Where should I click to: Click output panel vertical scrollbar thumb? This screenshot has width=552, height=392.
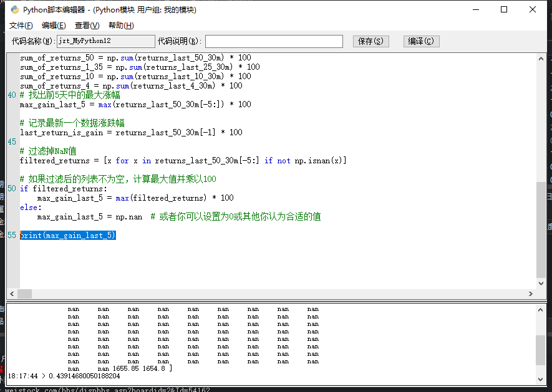click(x=540, y=350)
